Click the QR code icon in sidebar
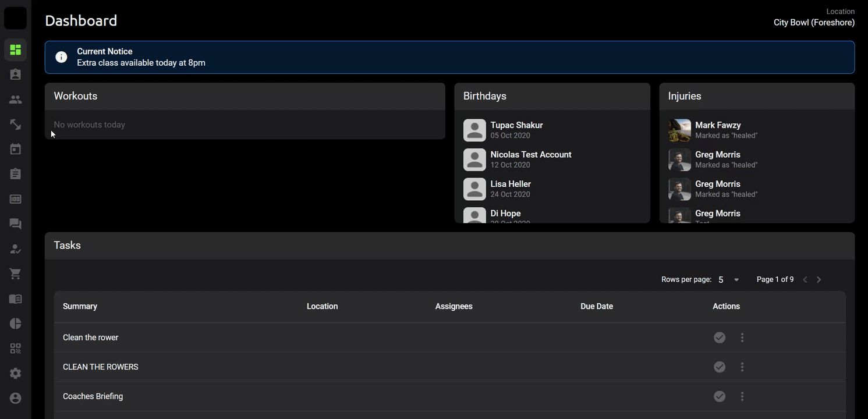Image resolution: width=868 pixels, height=419 pixels. click(15, 349)
